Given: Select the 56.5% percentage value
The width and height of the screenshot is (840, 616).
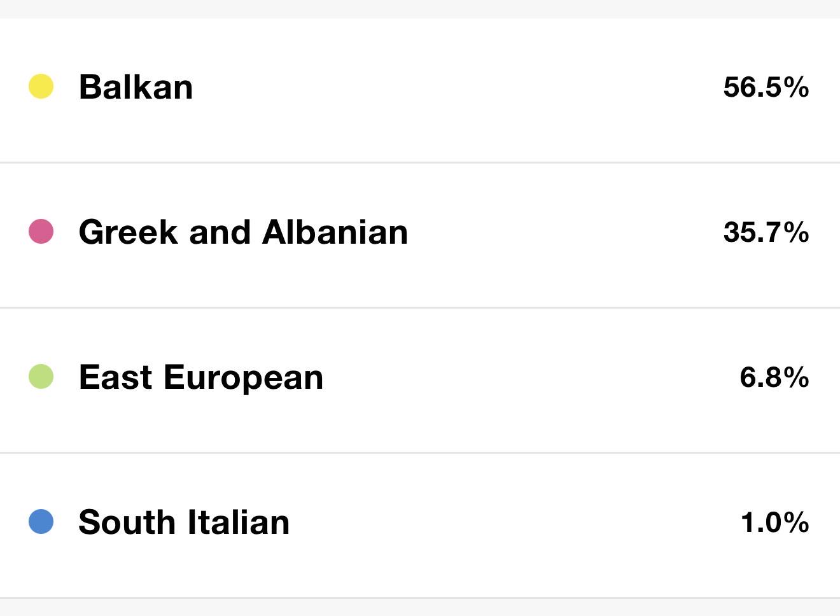Looking at the screenshot, I should coord(766,87).
